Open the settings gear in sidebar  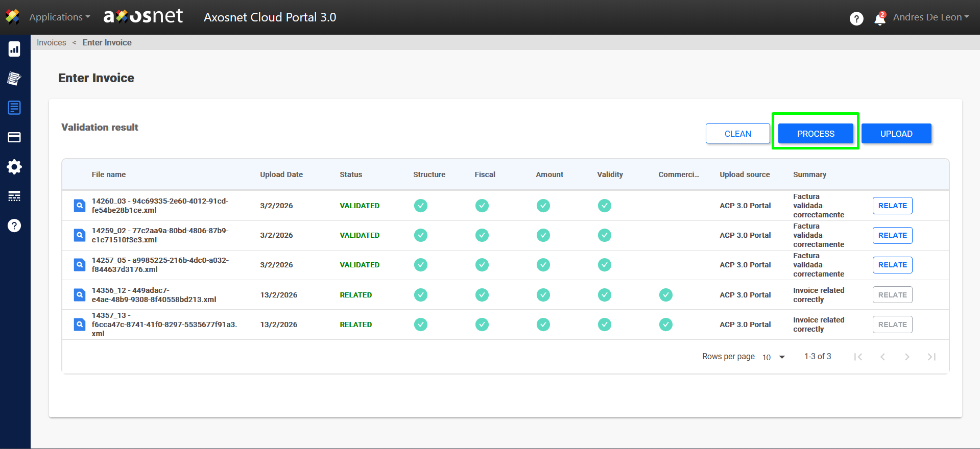coord(14,167)
